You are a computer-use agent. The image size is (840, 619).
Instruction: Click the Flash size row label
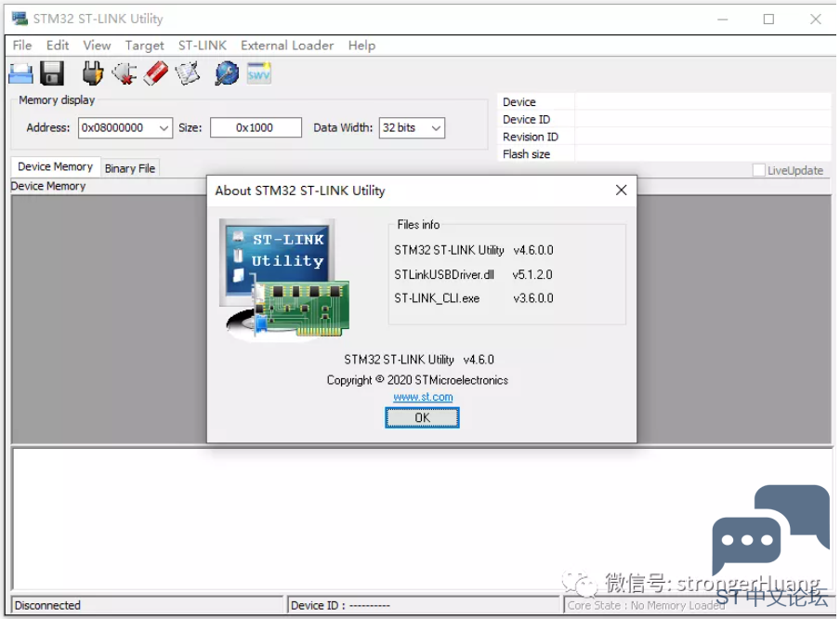(526, 154)
